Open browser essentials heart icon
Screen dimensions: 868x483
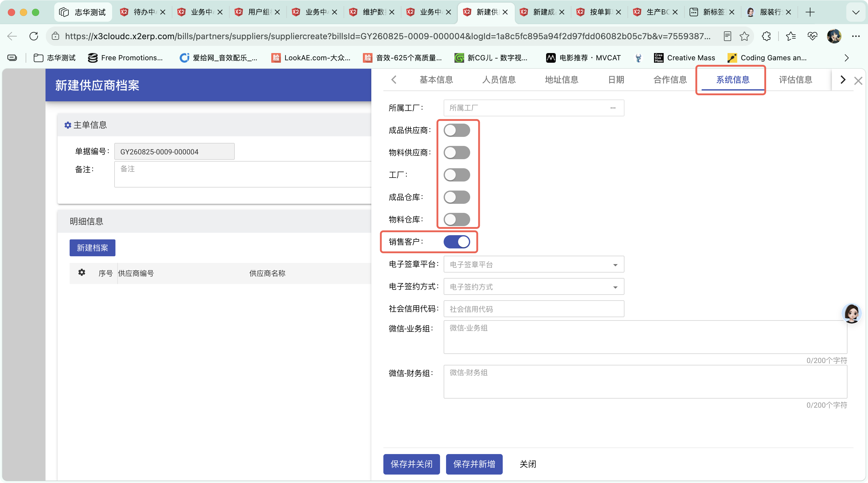812,36
